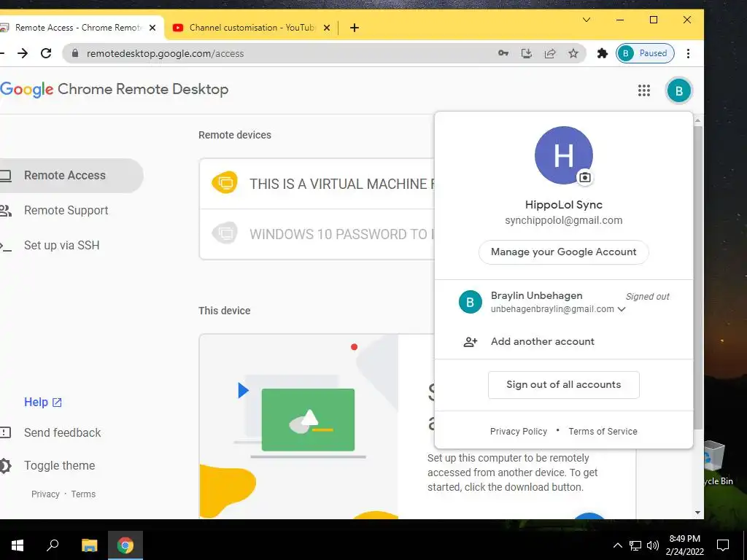This screenshot has height=560, width=747.
Task: Reload the page
Action: (46, 53)
